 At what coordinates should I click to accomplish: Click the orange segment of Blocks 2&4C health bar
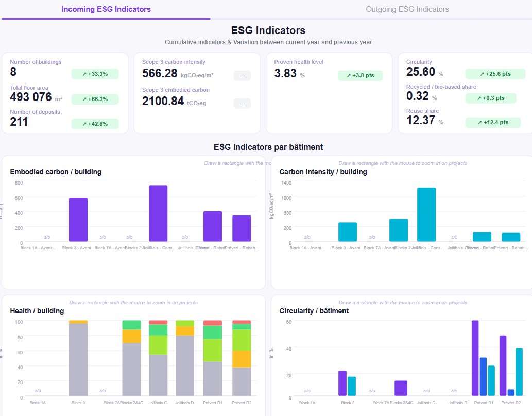point(132,336)
